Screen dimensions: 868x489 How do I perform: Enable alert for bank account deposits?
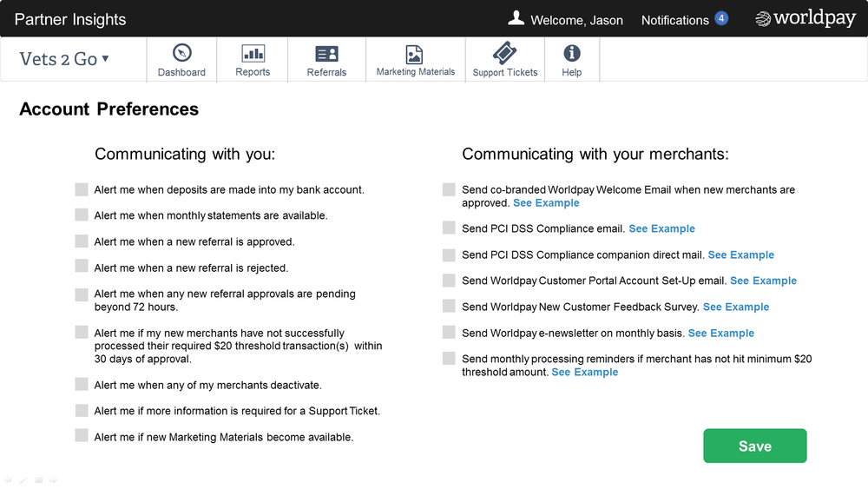coord(82,189)
